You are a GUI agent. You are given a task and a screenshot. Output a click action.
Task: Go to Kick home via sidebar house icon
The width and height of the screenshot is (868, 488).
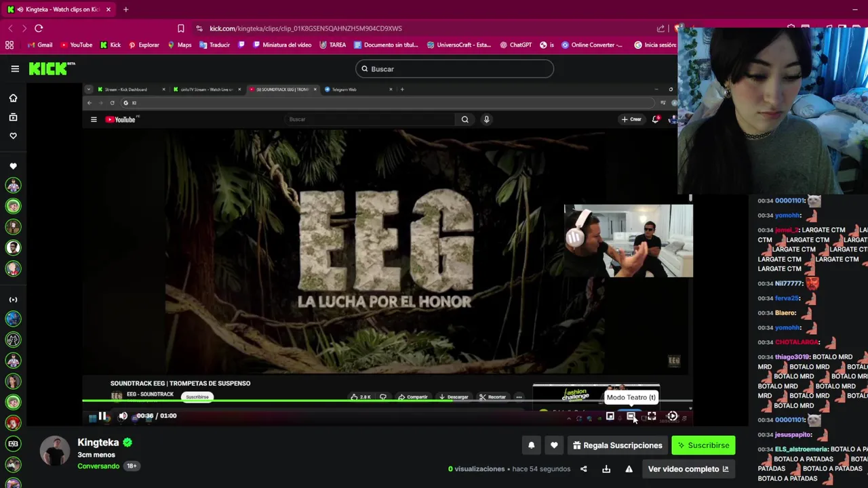(x=13, y=98)
